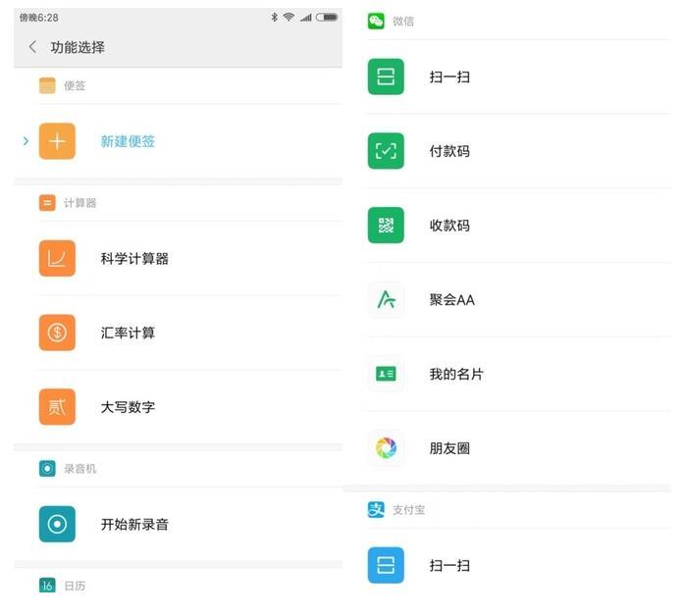
Task: Tap the Alipay logo in 支付宝 header
Action: (x=376, y=509)
